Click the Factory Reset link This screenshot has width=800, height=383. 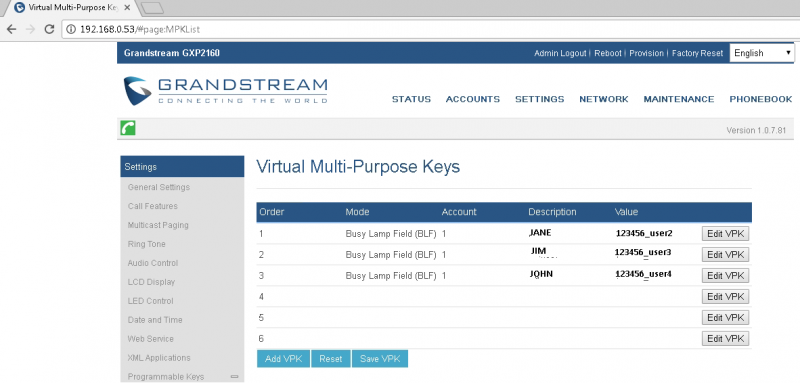(x=697, y=53)
